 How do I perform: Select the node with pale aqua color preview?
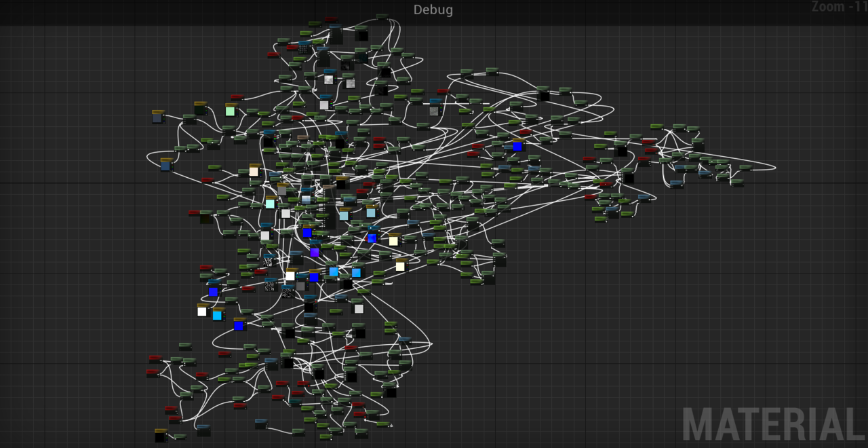pyautogui.click(x=271, y=202)
